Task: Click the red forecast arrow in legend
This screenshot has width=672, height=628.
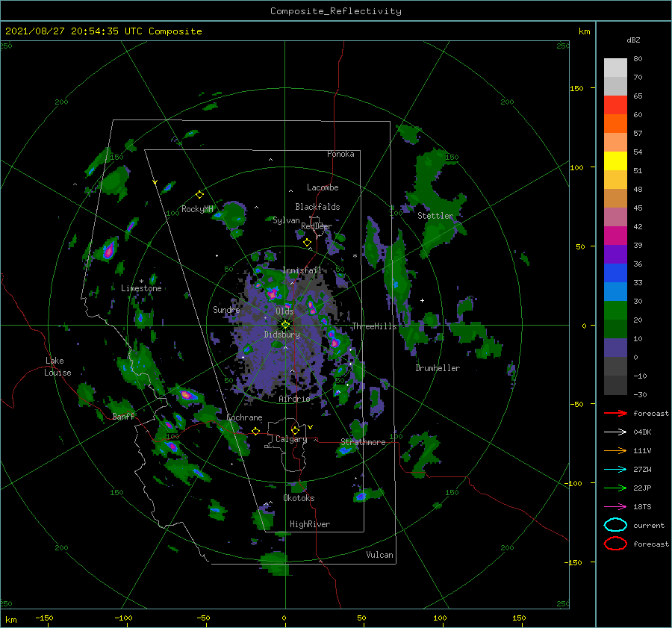Action: click(615, 413)
